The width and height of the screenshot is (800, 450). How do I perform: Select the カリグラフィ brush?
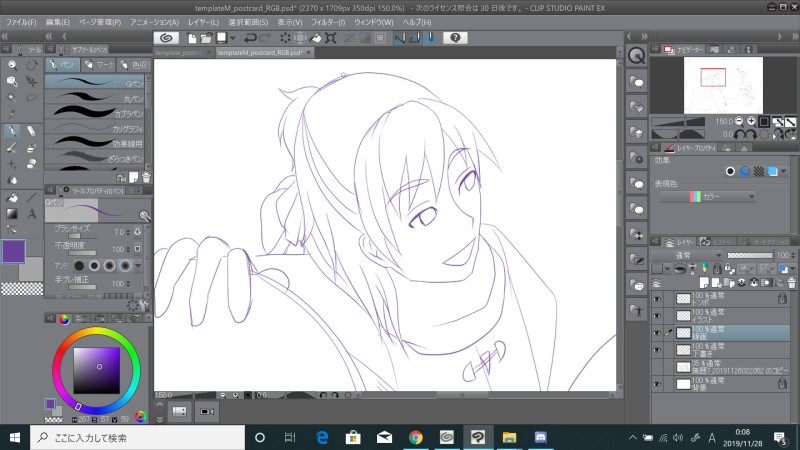95,128
